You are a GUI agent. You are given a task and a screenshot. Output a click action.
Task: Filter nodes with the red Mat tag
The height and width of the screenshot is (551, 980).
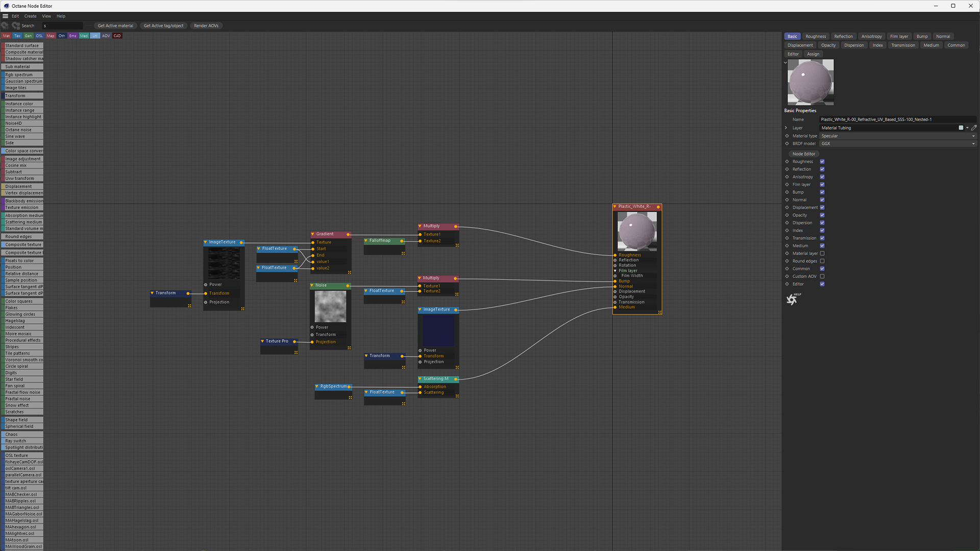(x=6, y=36)
